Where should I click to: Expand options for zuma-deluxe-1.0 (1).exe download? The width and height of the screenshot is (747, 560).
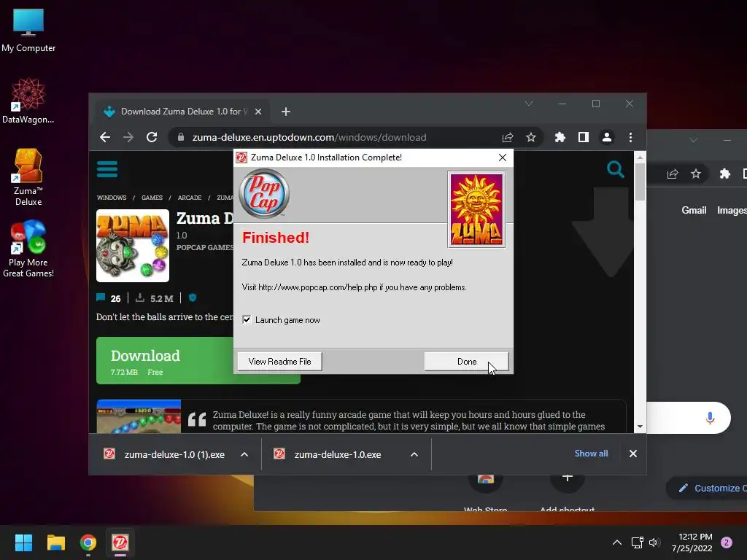244,454
